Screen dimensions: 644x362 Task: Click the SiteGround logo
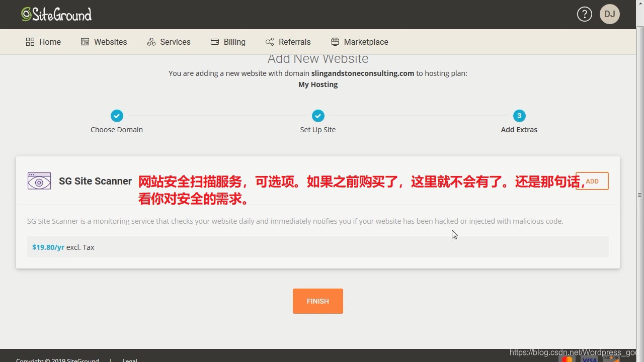56,14
